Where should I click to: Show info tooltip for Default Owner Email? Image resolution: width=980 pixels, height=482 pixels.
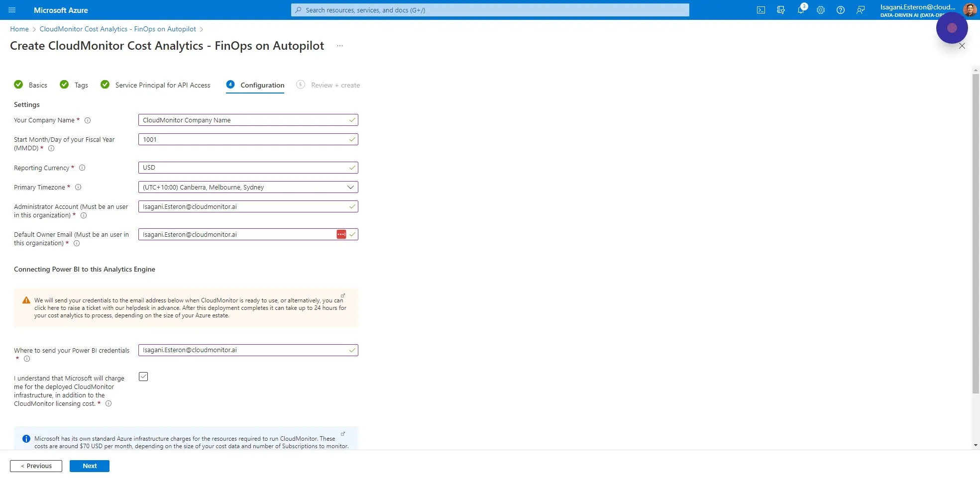click(x=77, y=243)
